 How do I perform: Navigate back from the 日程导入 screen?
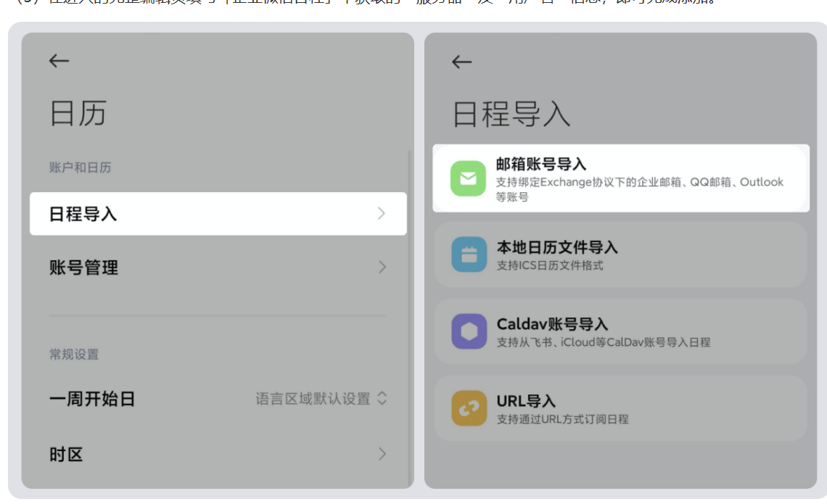click(460, 62)
